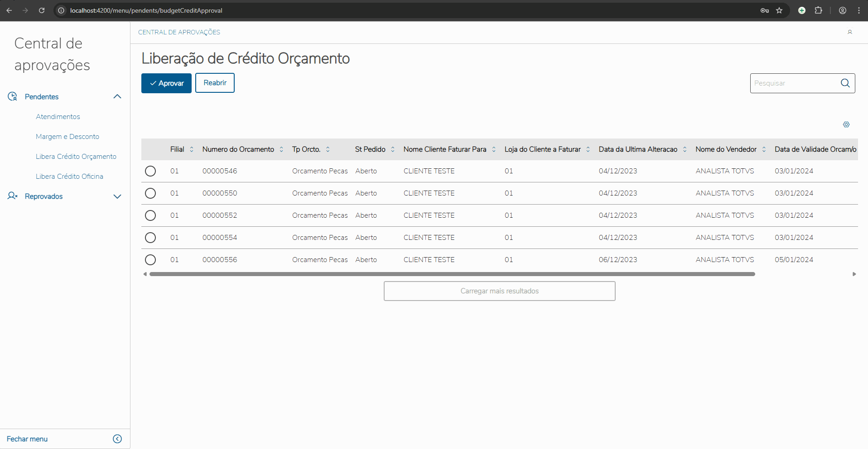Viewport: 868px width, 449px height.
Task: Bookmark this page with star icon
Action: tap(779, 10)
